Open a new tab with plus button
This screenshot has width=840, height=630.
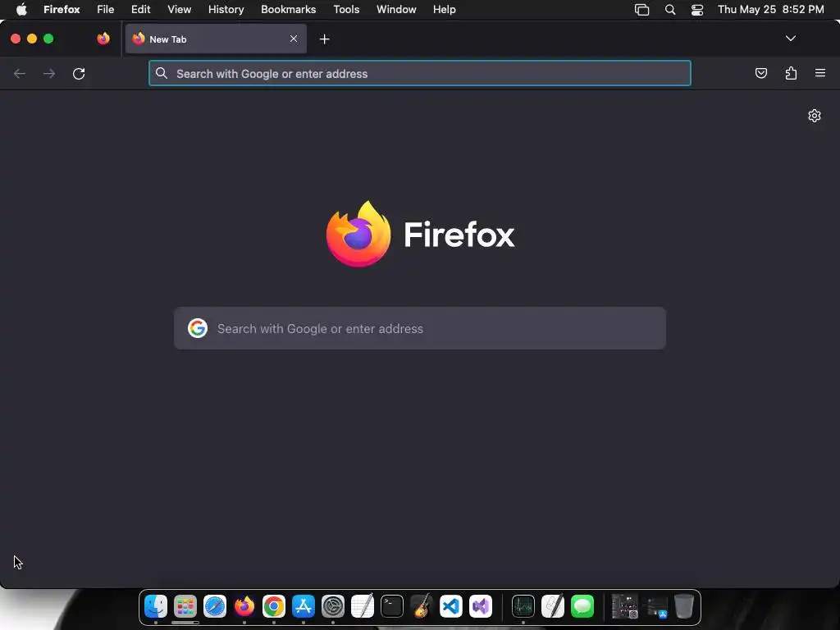click(324, 39)
